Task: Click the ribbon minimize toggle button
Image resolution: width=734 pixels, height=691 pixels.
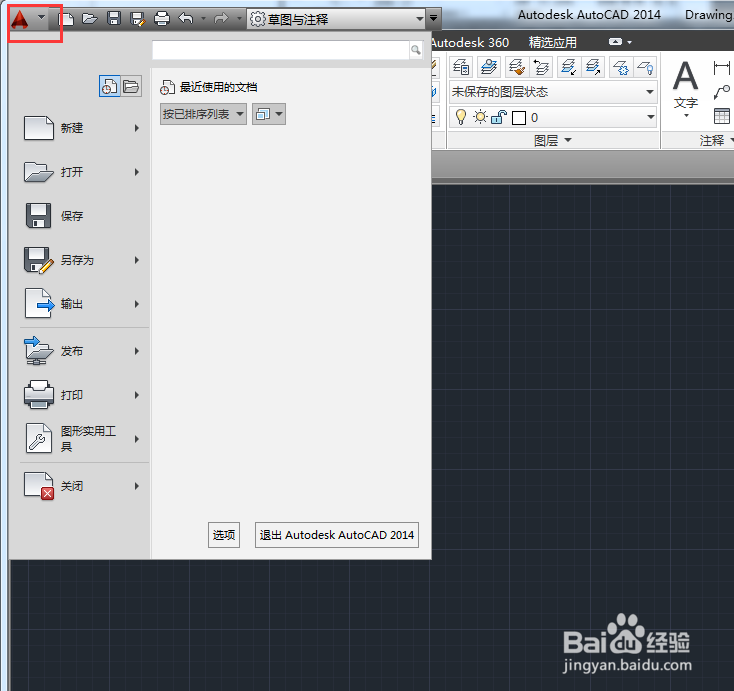Action: (x=615, y=42)
